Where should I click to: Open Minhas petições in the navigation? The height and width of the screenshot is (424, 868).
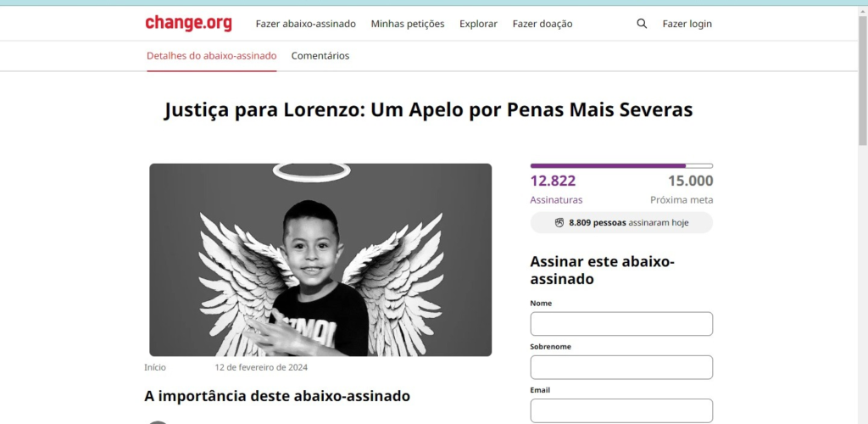click(408, 24)
